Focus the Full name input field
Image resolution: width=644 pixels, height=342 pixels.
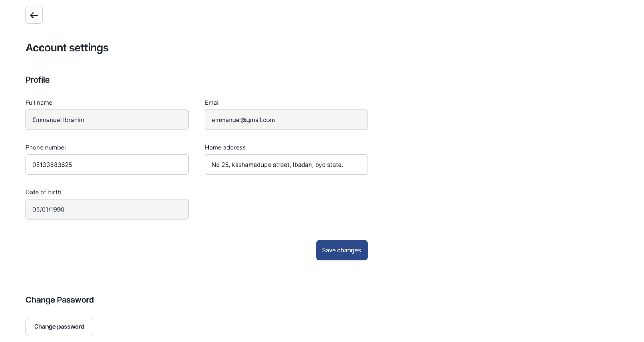107,120
